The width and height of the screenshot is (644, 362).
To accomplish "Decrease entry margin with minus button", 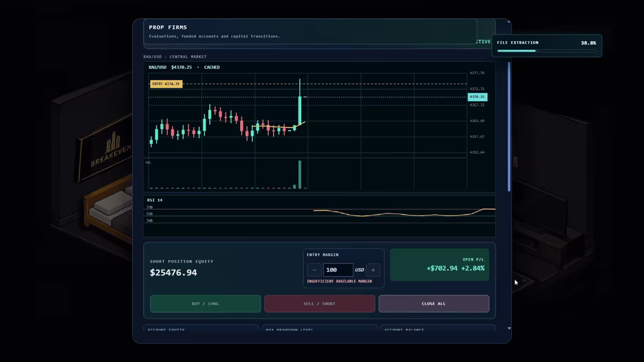I will click(x=314, y=270).
